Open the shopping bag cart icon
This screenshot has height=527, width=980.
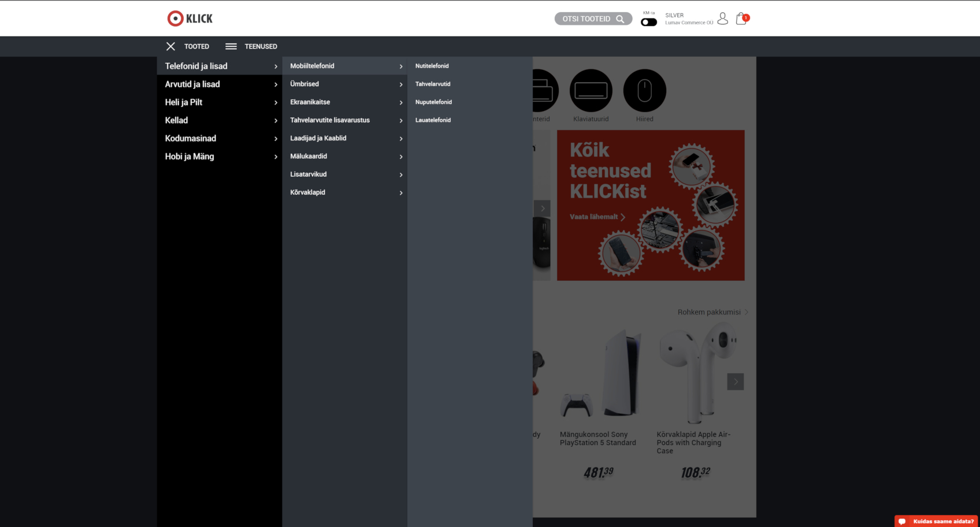pyautogui.click(x=741, y=18)
